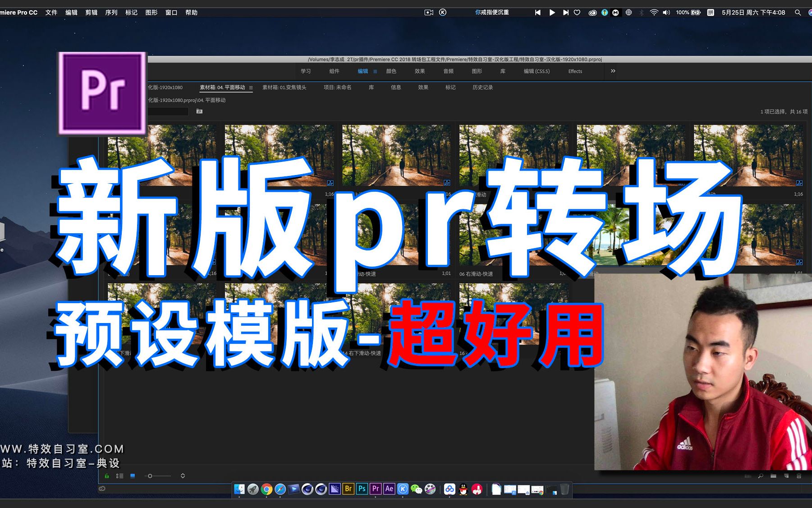Viewport: 812px width, 508px height.
Task: Skip to next track in menu bar
Action: click(x=565, y=13)
